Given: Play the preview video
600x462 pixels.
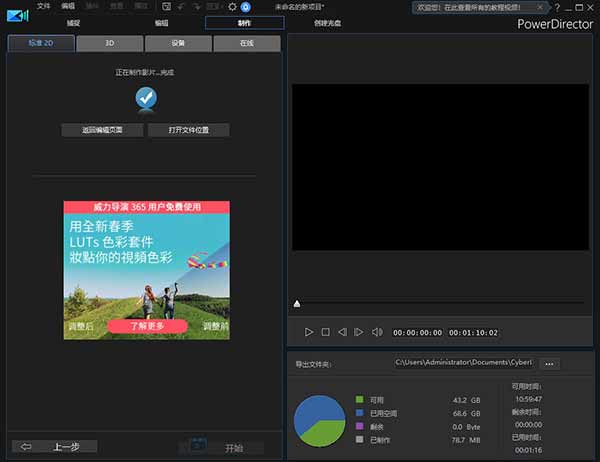Looking at the screenshot, I should click(309, 332).
